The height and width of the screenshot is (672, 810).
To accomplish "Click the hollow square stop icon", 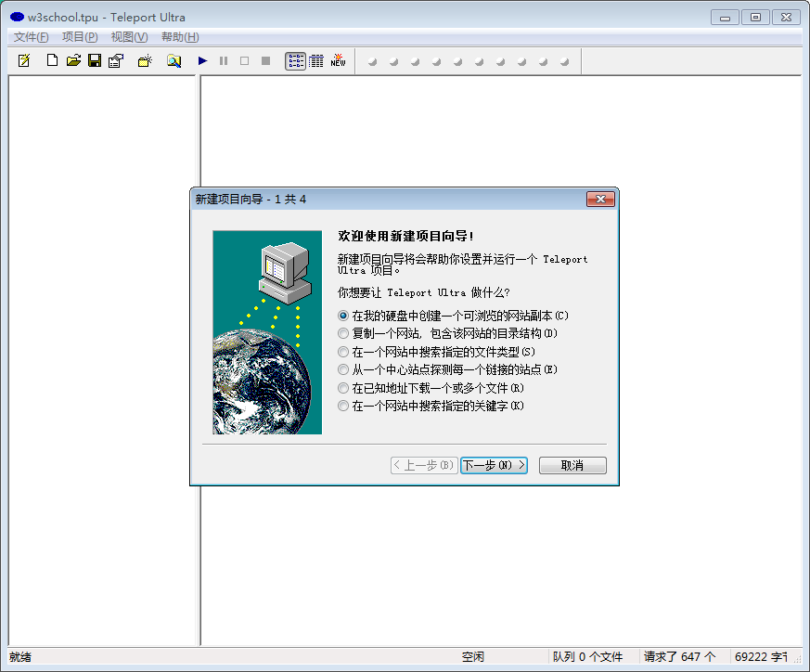I will point(245,61).
